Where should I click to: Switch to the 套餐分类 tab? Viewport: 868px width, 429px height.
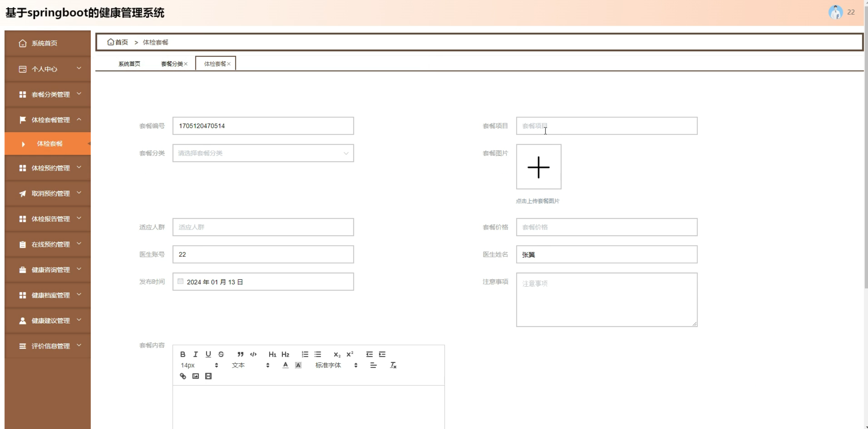point(172,64)
